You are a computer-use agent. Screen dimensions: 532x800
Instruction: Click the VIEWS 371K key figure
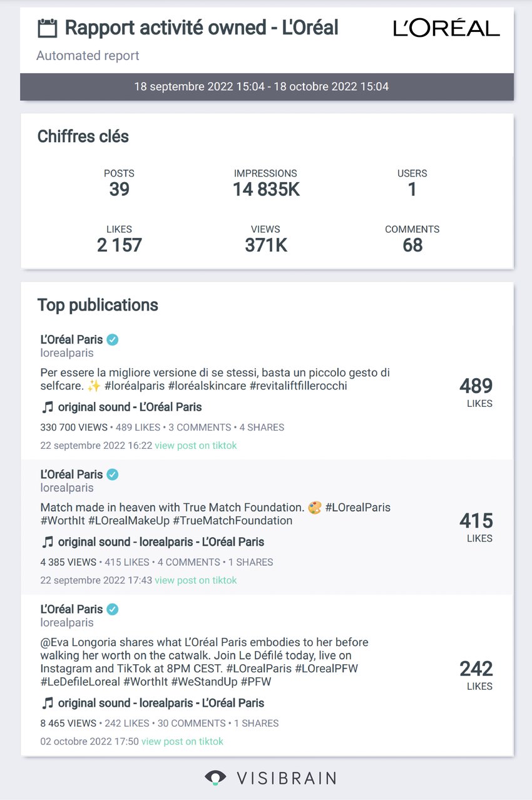266,238
